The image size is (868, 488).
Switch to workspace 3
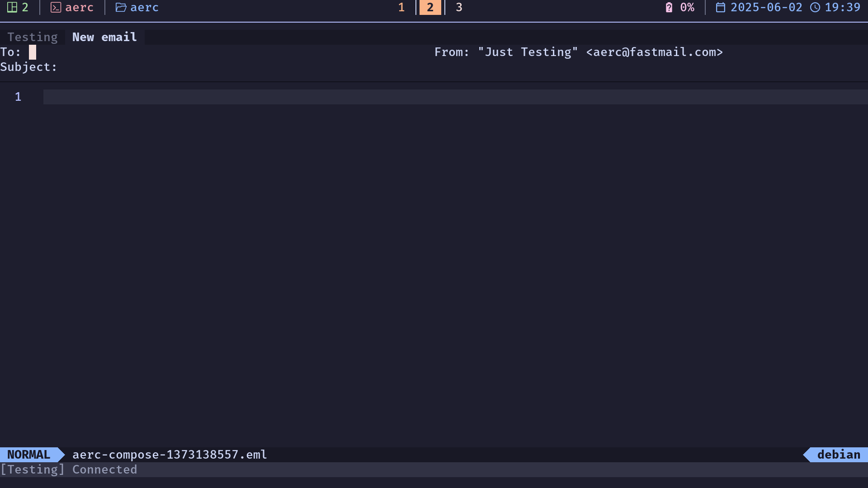459,7
